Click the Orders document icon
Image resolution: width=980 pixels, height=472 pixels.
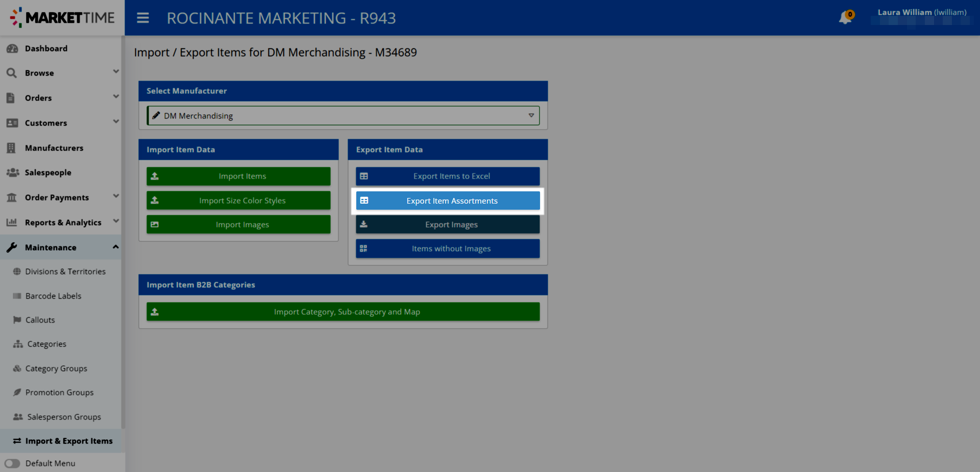coord(11,98)
